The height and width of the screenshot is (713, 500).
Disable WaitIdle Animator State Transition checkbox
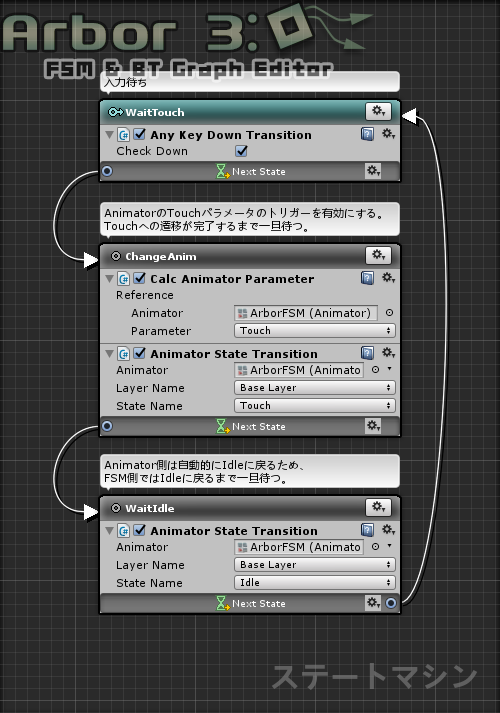click(140, 530)
